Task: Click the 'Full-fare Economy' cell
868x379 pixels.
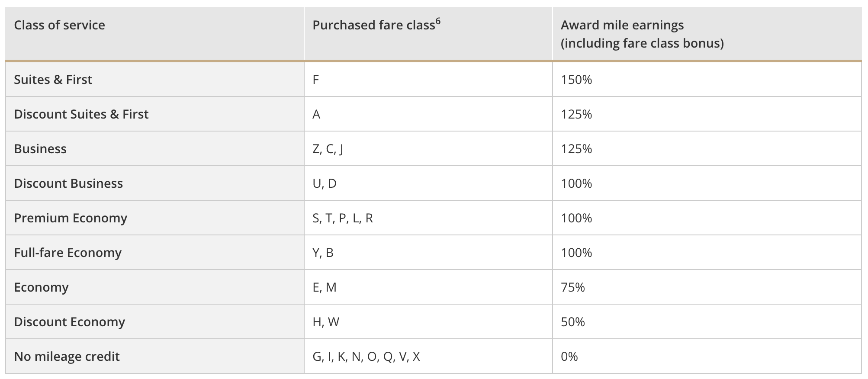Action: (x=68, y=253)
